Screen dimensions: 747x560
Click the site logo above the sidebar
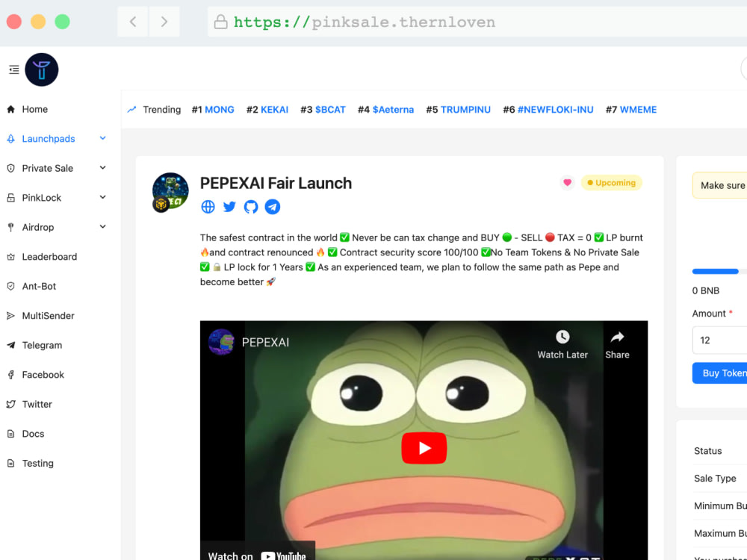(x=41, y=69)
